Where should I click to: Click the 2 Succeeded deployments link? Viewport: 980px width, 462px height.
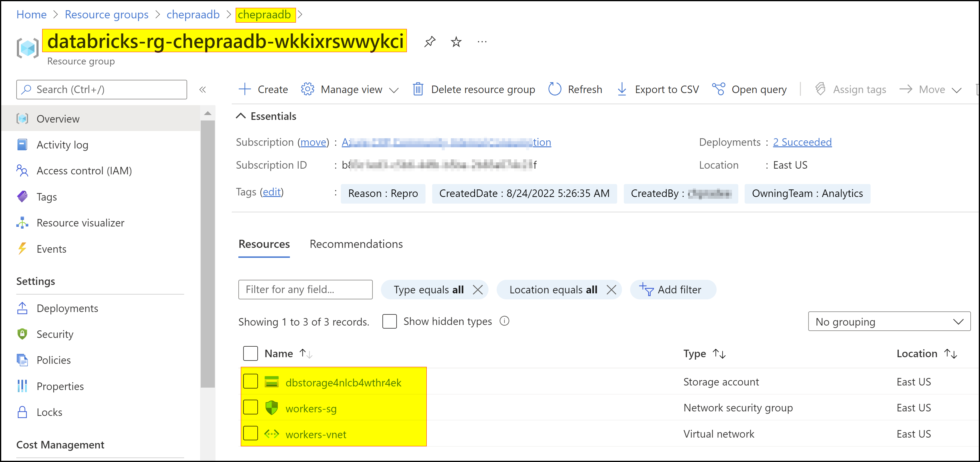click(x=802, y=142)
